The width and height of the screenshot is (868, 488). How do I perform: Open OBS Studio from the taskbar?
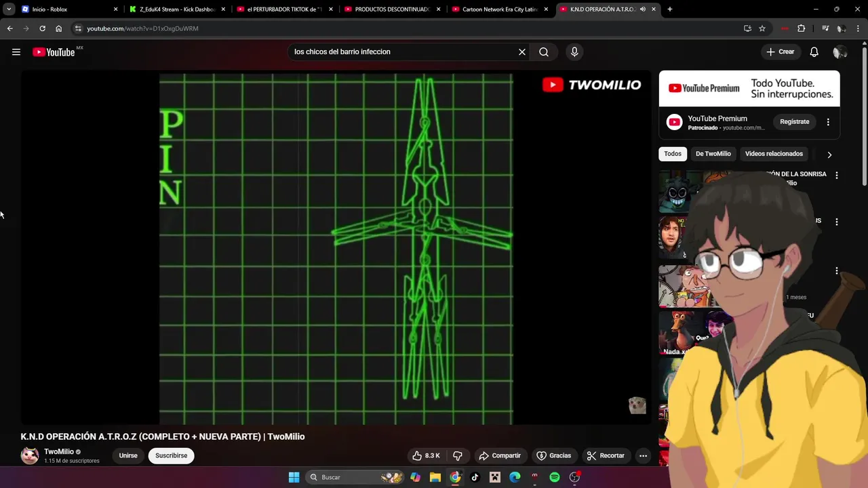pos(574,477)
